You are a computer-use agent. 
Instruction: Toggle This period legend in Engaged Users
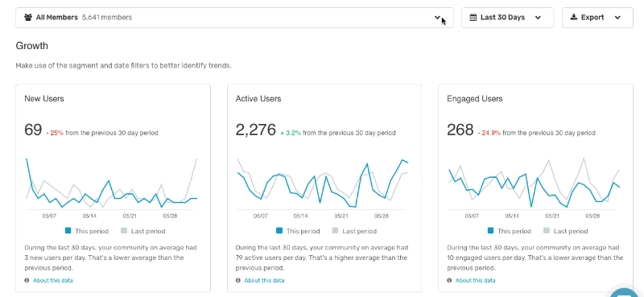tap(509, 231)
